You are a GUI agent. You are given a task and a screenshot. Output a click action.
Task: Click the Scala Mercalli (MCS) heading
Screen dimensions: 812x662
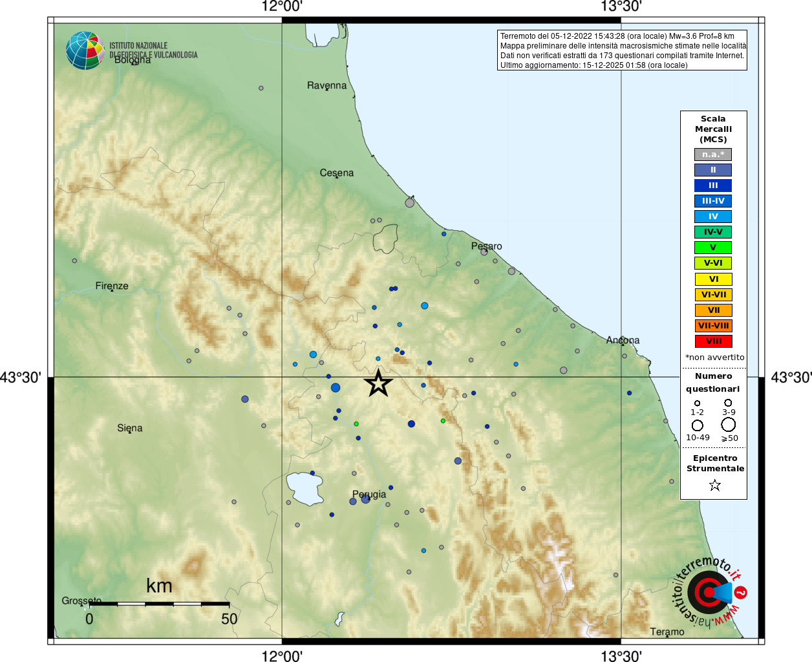(713, 129)
